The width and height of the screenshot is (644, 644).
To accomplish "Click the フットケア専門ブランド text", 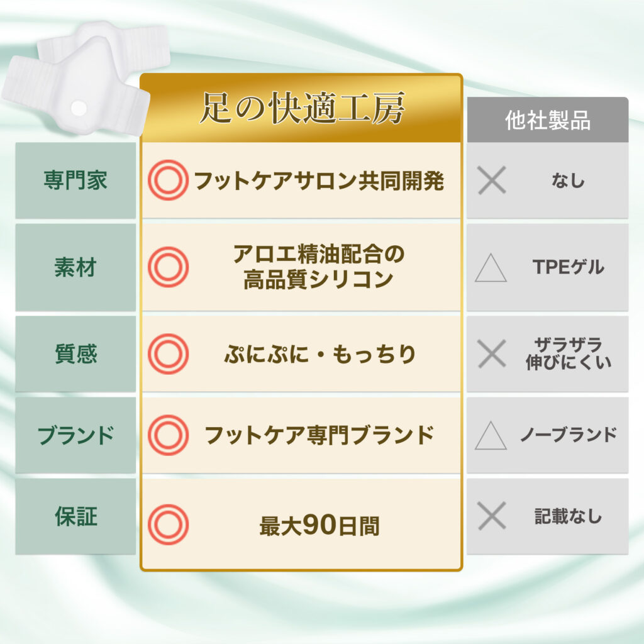I will (x=319, y=435).
